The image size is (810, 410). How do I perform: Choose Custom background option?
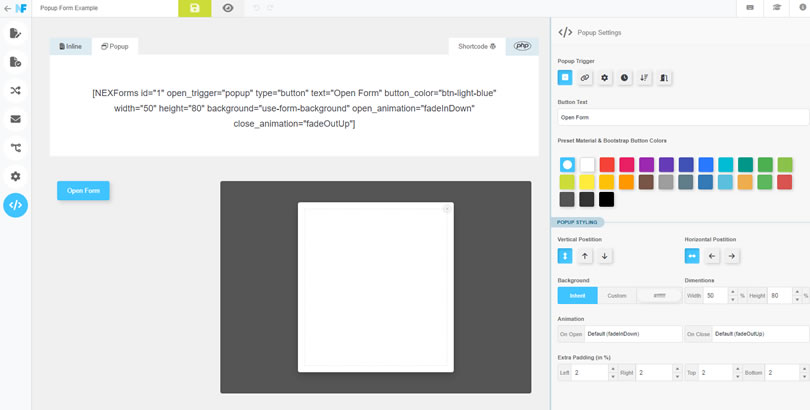[617, 296]
